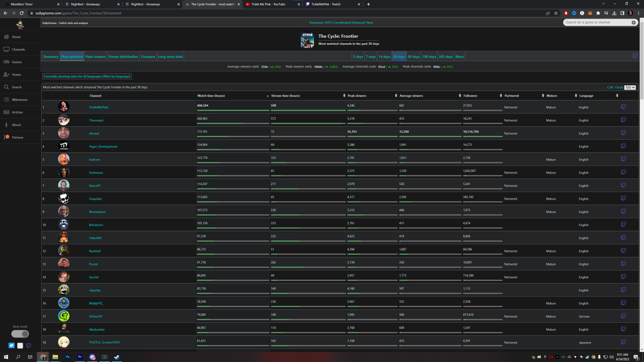The width and height of the screenshot is (644, 362).
Task: Open the Yager_Development channel link
Action: pos(103,146)
